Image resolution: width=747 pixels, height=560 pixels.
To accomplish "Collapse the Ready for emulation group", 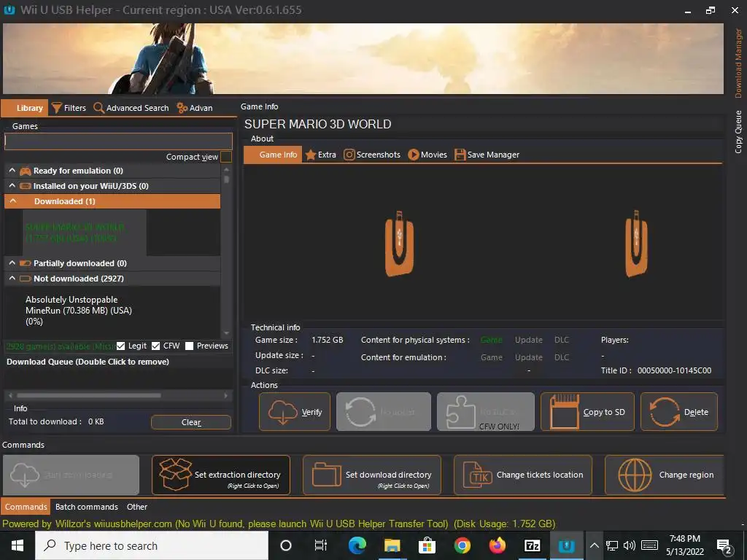I will pos(12,171).
